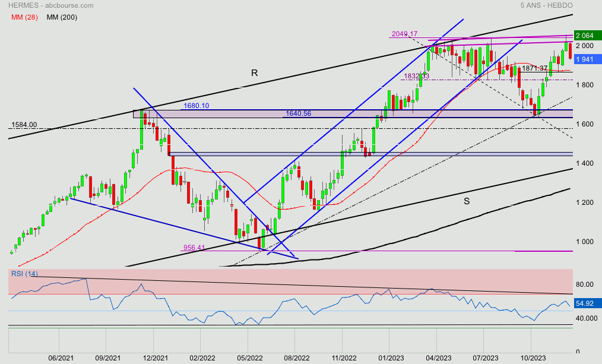This screenshot has height=364, width=602.
Task: Click the "R" resistance line label
Action: (254, 73)
